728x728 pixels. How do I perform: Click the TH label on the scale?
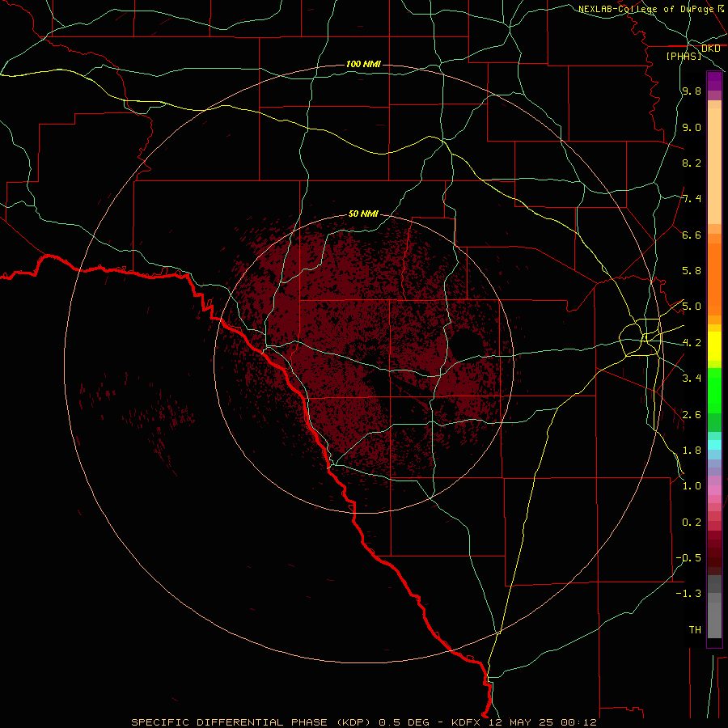click(695, 630)
